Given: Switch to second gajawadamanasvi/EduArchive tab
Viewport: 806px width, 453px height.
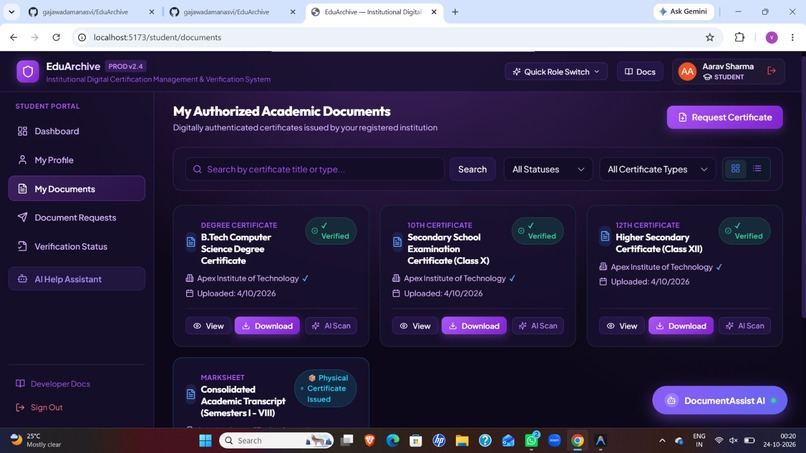Looking at the screenshot, I should [232, 12].
